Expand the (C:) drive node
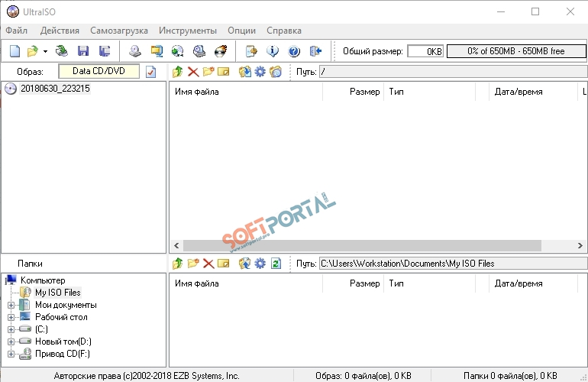The height and width of the screenshot is (382, 588). [x=11, y=329]
